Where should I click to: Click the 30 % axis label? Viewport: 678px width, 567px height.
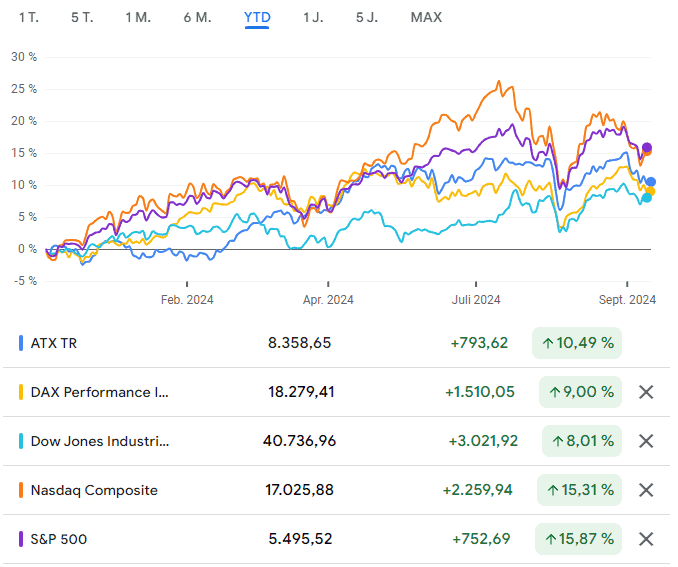coord(24,57)
